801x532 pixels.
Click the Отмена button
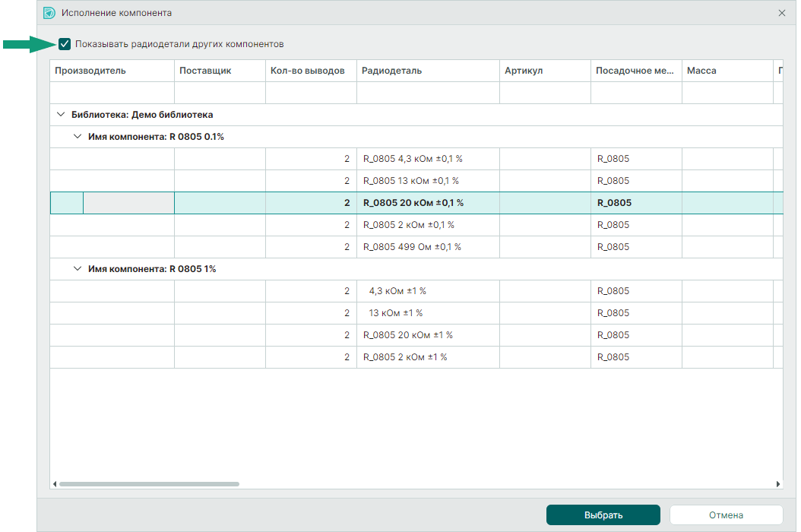(726, 515)
